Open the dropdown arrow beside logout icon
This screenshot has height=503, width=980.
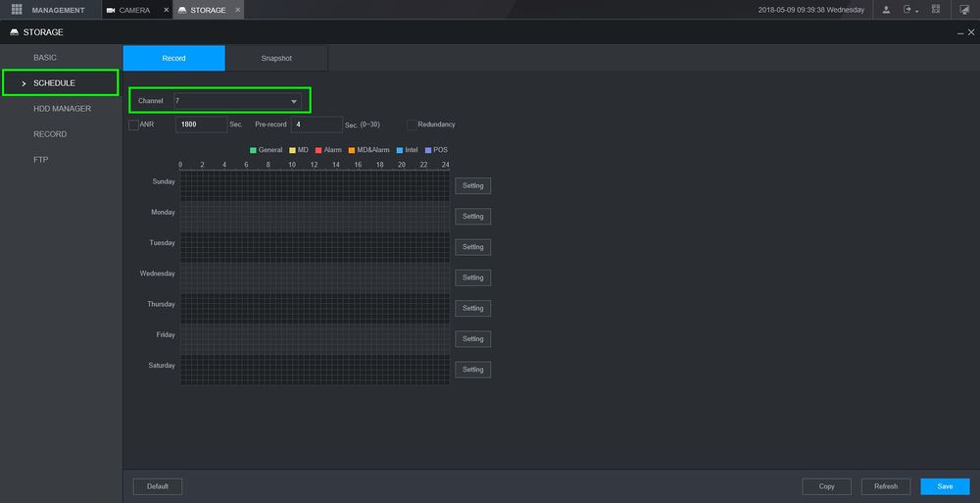(x=917, y=11)
